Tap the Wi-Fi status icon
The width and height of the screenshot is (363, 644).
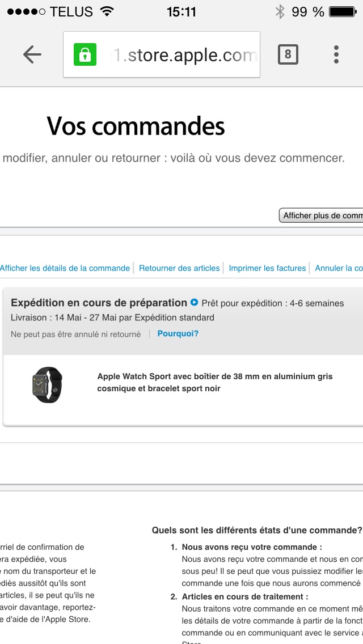point(107,11)
